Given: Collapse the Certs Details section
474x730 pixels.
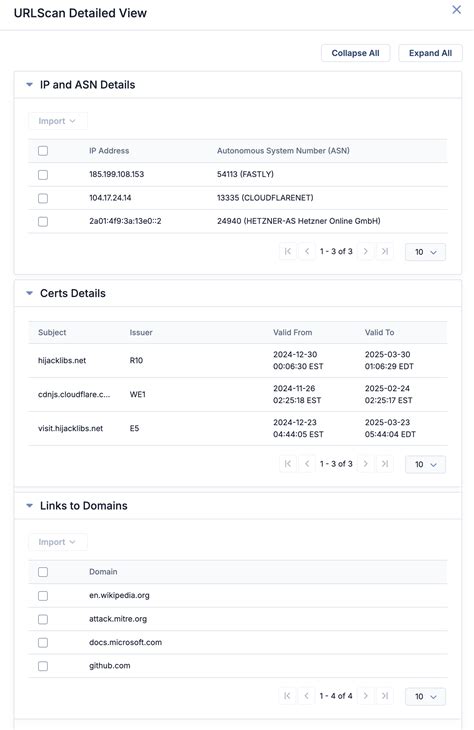Looking at the screenshot, I should tap(29, 293).
